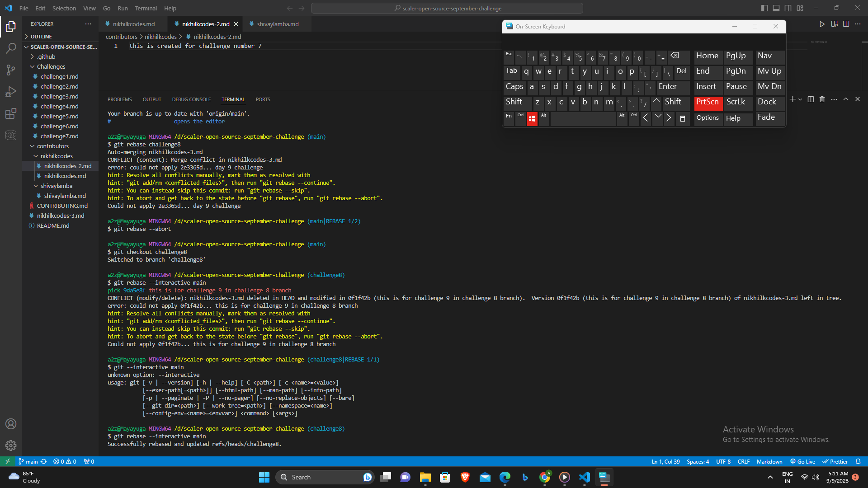868x488 pixels.
Task: Disable the active PrtScn key
Action: [708, 103]
